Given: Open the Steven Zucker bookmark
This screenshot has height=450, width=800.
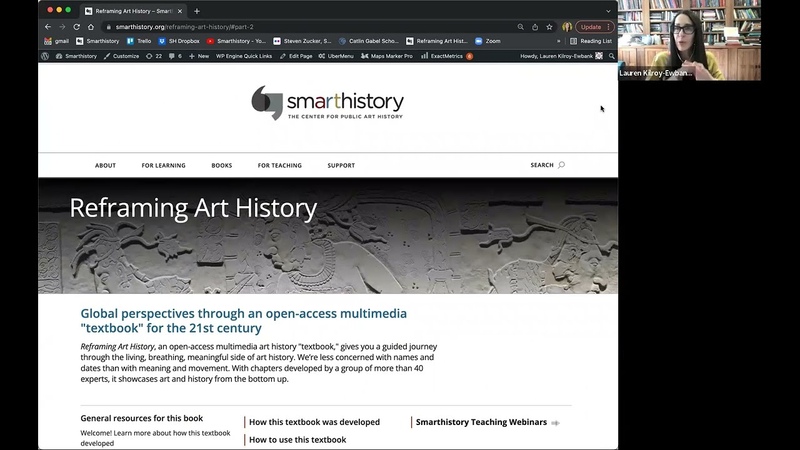Looking at the screenshot, I should click(302, 41).
